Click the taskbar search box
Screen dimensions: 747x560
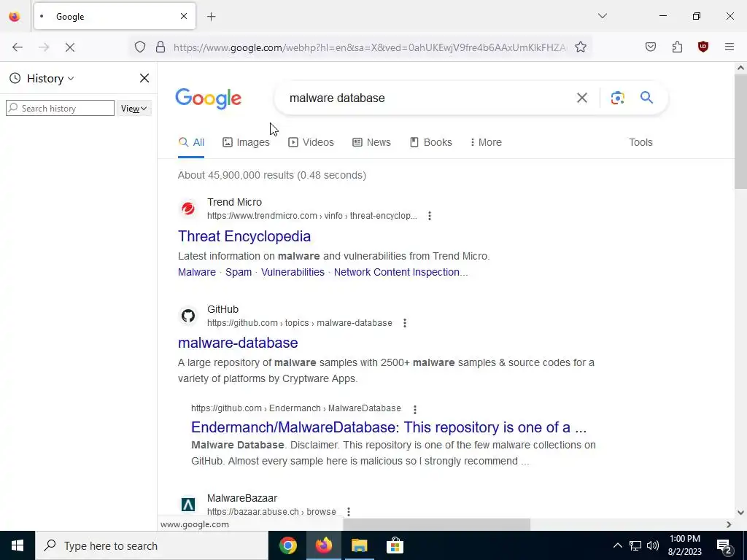click(152, 545)
